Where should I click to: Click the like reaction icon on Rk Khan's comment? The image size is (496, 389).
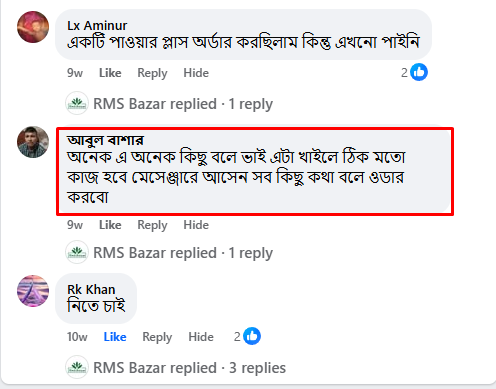point(252,336)
